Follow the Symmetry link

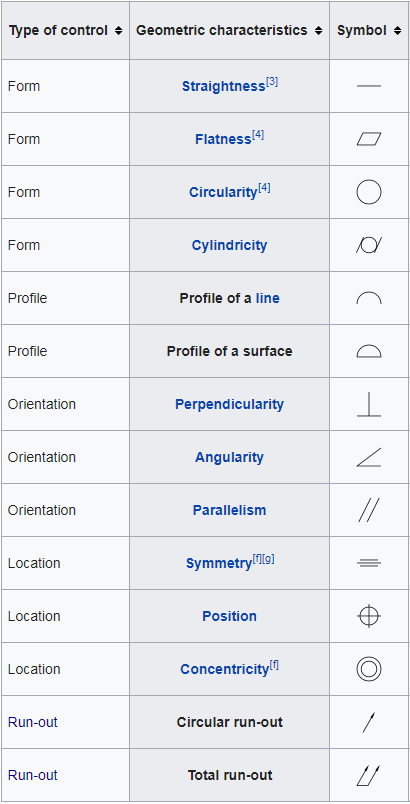218,564
